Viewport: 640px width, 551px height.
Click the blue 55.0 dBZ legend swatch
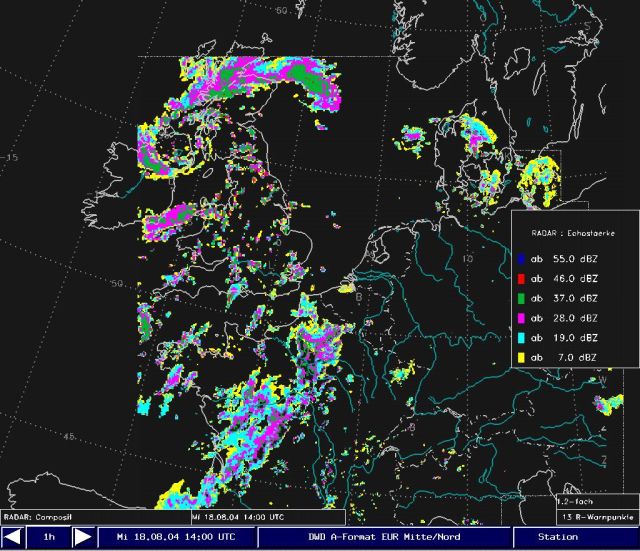tap(522, 258)
